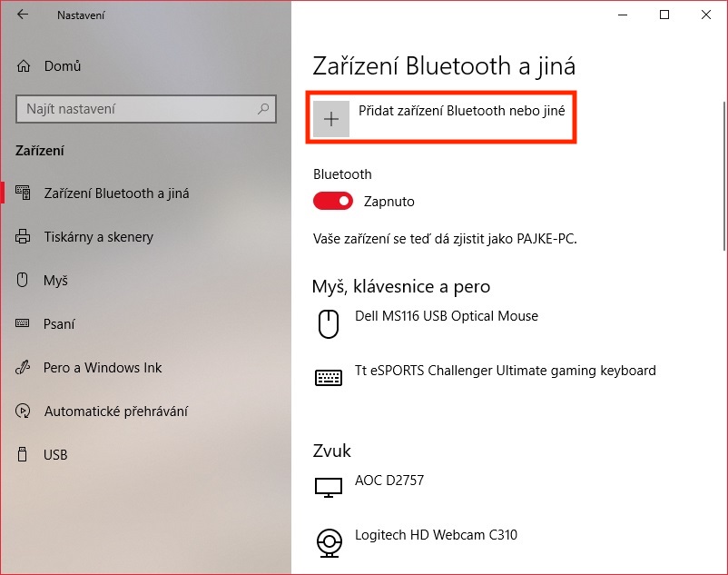Open the Myš settings page
This screenshot has width=728, height=575.
coord(146,280)
